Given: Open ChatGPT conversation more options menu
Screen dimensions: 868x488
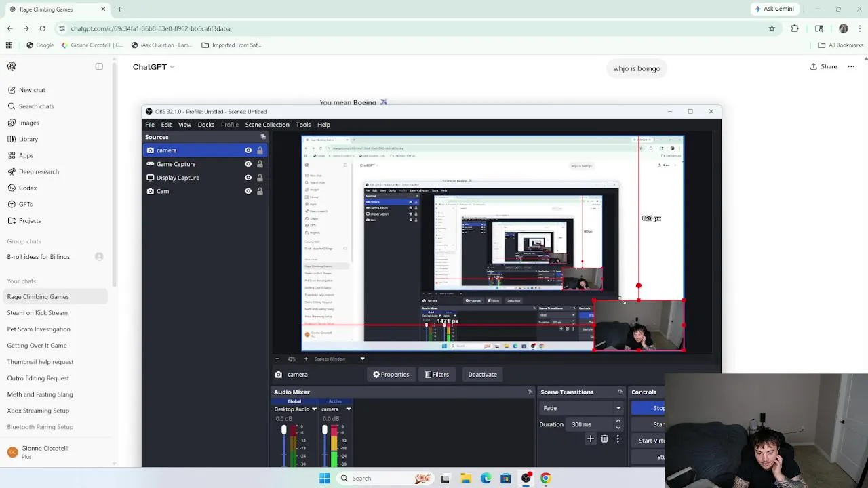Looking at the screenshot, I should pos(851,66).
